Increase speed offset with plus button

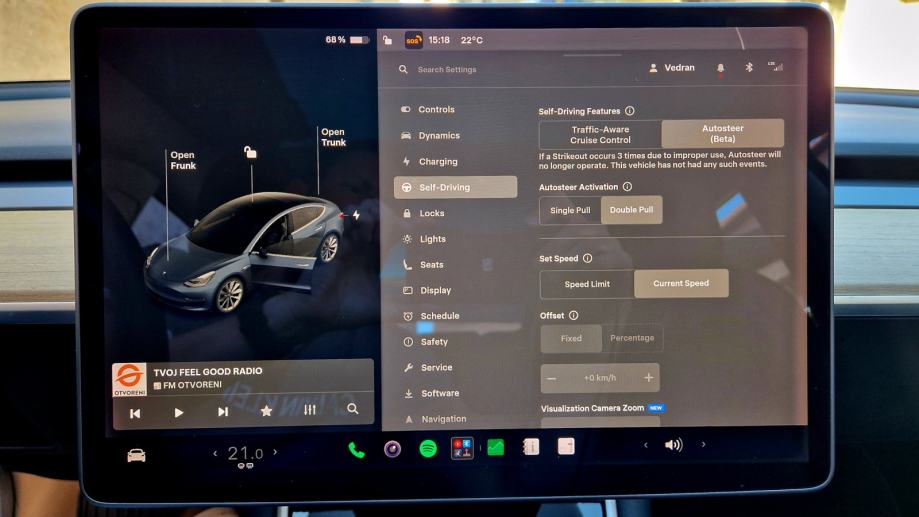point(649,378)
